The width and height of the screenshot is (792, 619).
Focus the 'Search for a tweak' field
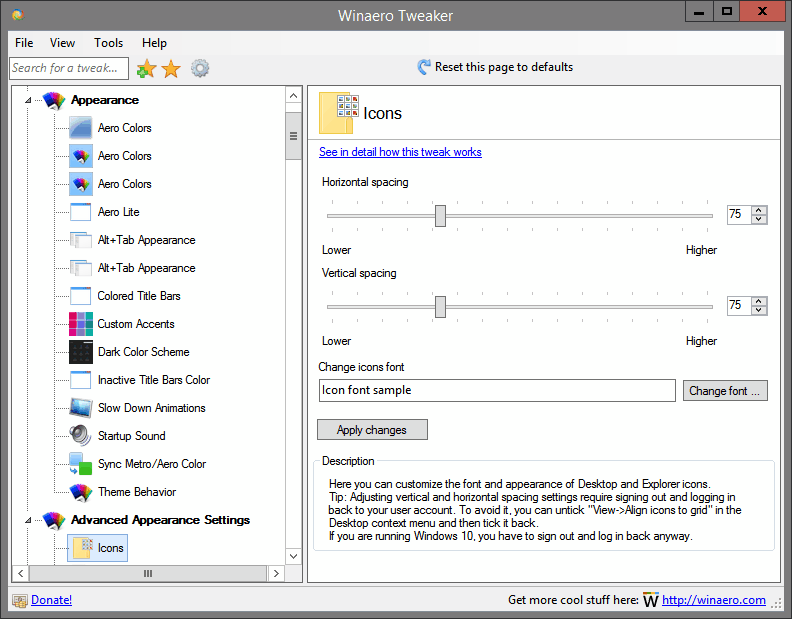click(x=69, y=68)
